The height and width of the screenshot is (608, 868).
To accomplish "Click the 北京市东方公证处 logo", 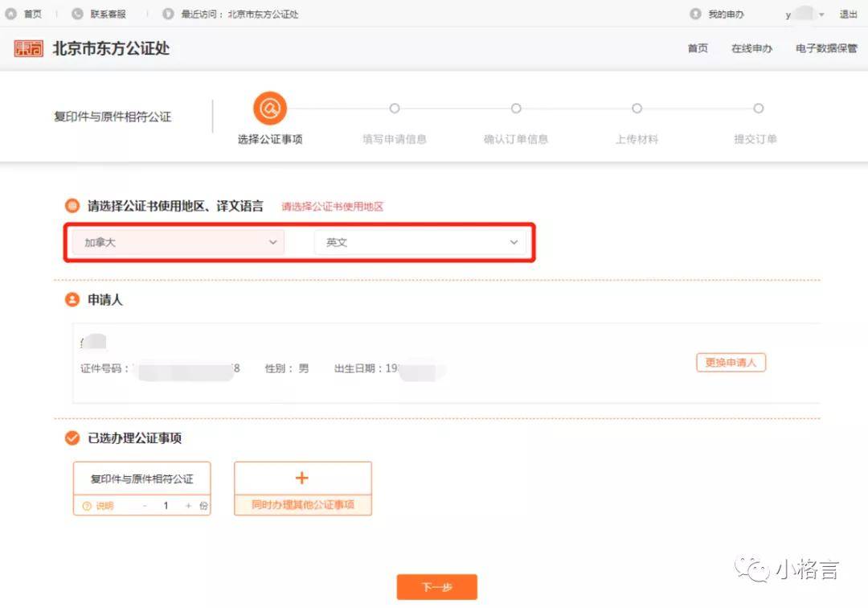I will pyautogui.click(x=29, y=48).
